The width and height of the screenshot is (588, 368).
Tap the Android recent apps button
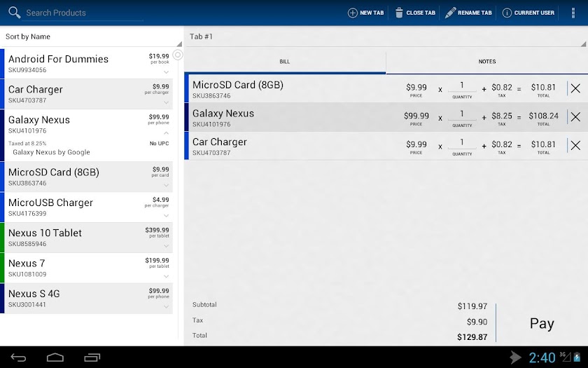click(92, 357)
